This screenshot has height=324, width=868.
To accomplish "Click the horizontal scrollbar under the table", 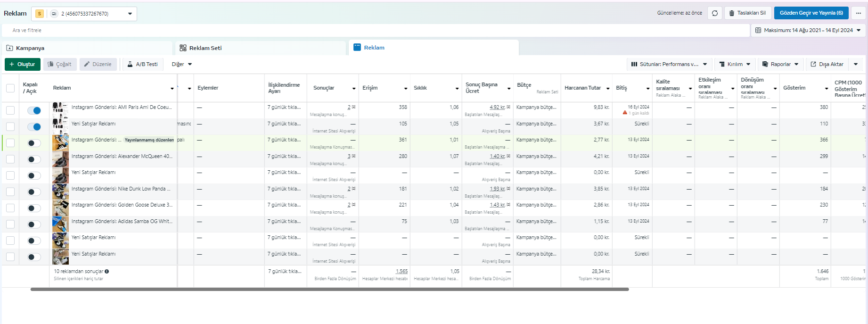I will tap(330, 289).
